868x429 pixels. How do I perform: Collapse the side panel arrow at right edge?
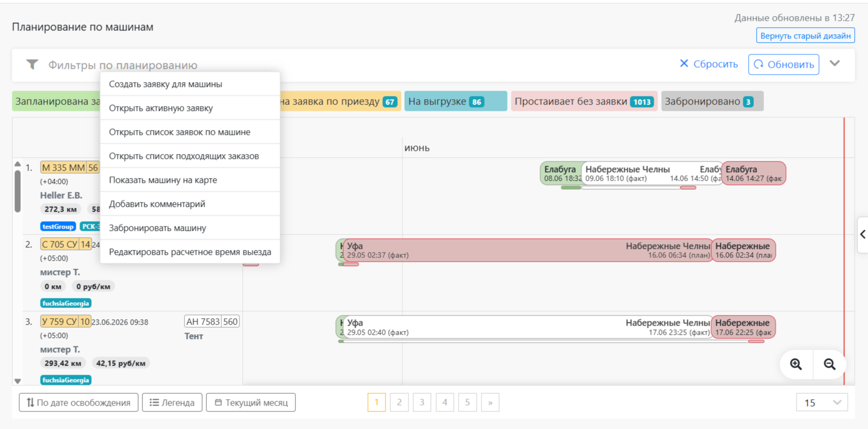click(863, 234)
